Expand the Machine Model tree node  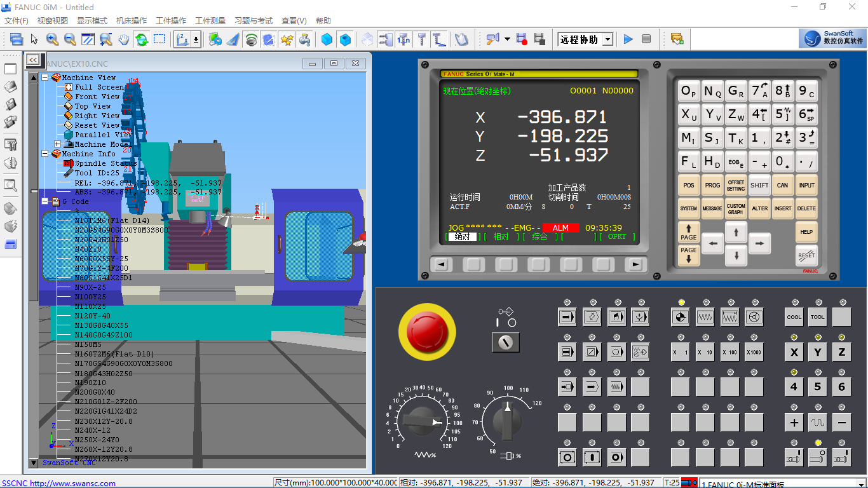pos(58,144)
